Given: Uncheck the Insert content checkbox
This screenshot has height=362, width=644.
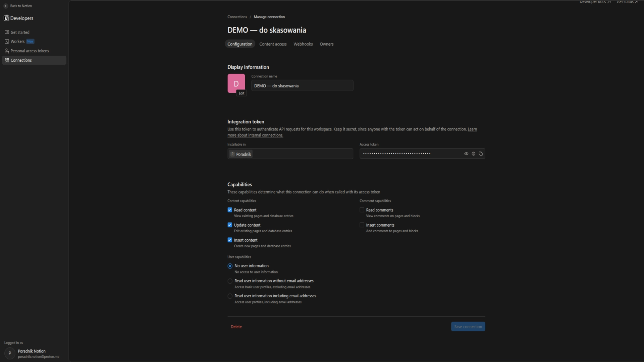Looking at the screenshot, I should click(x=230, y=240).
